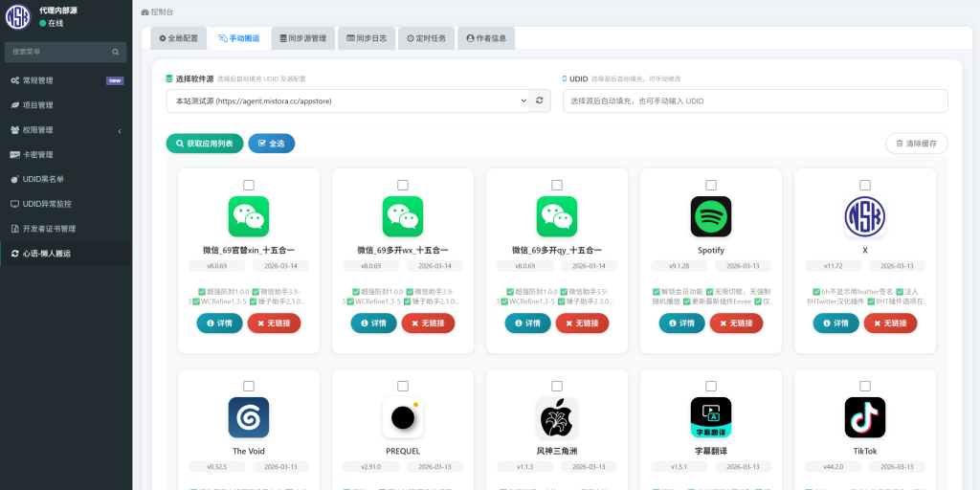Viewport: 980px width, 490px height.
Task: Click the 风神三角洲 app icon
Action: click(x=557, y=417)
